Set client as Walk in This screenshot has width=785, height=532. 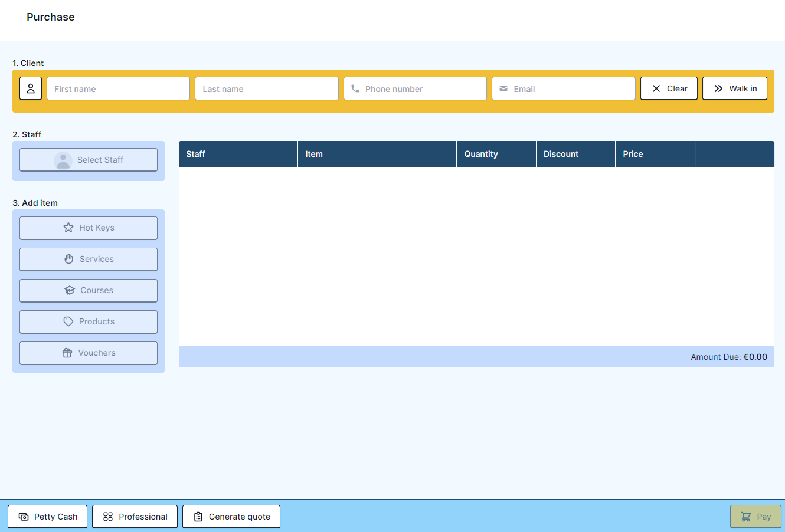(x=735, y=88)
